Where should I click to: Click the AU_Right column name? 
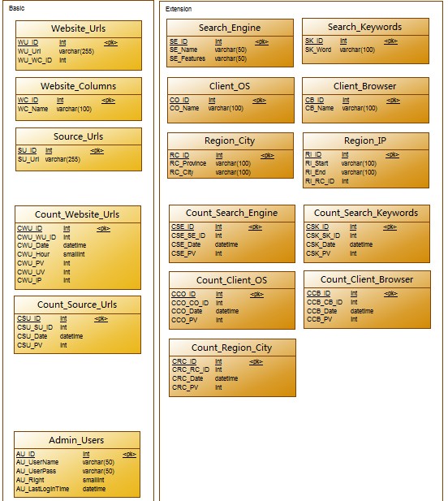pyautogui.click(x=30, y=480)
